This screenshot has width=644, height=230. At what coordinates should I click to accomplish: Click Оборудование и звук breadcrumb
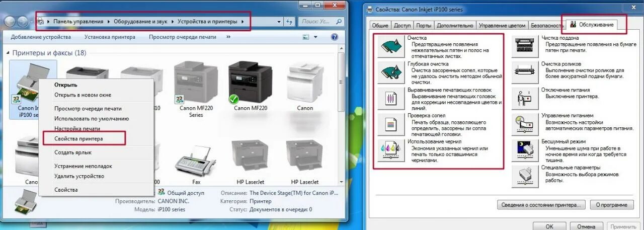(140, 22)
